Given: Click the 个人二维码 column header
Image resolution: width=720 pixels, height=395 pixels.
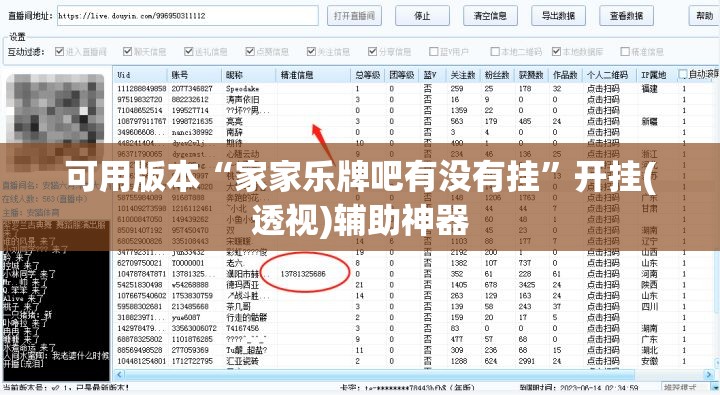Looking at the screenshot, I should [610, 75].
